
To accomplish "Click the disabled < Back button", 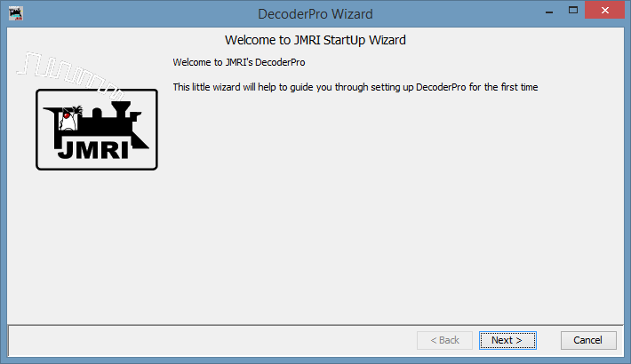I will pyautogui.click(x=444, y=340).
